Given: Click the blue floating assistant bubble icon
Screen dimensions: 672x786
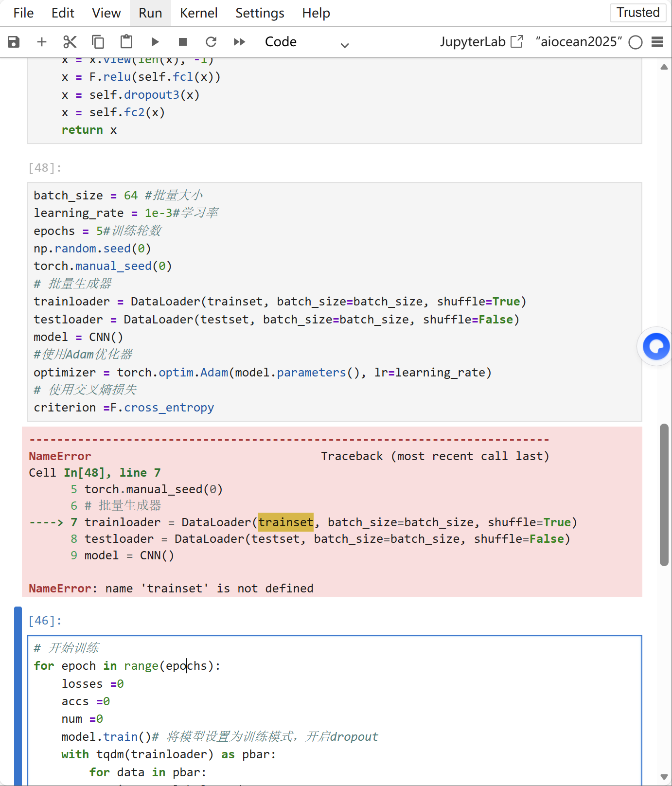Looking at the screenshot, I should pyautogui.click(x=656, y=346).
